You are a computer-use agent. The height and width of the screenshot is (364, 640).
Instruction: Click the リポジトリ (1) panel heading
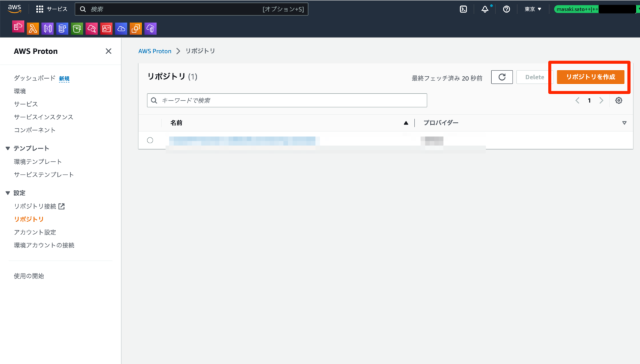[172, 77]
